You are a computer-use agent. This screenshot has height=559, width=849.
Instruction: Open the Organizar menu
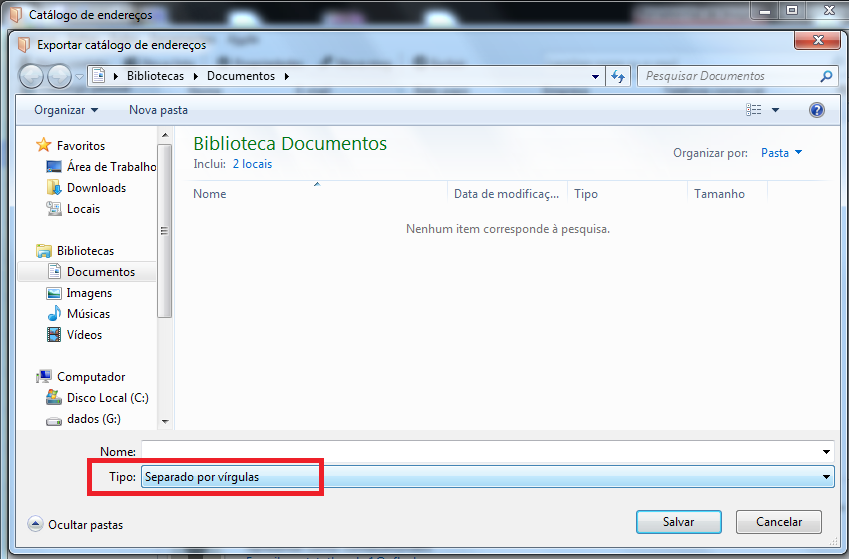tap(66, 110)
